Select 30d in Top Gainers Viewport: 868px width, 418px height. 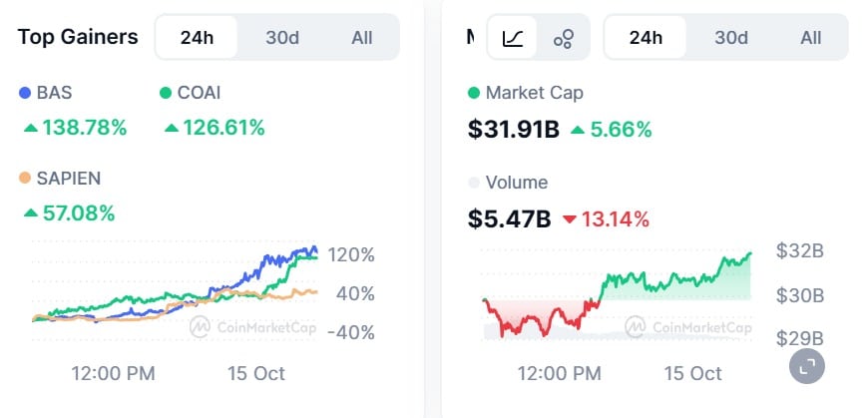[282, 38]
